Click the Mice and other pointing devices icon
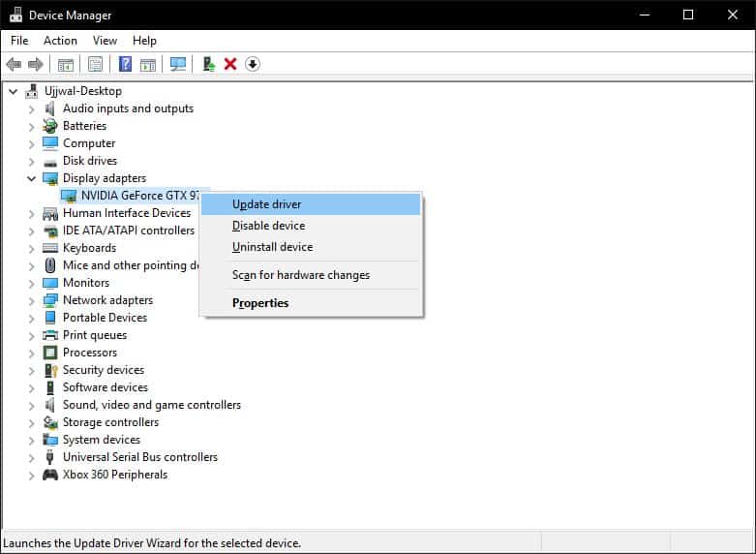The height and width of the screenshot is (554, 756). point(50,265)
